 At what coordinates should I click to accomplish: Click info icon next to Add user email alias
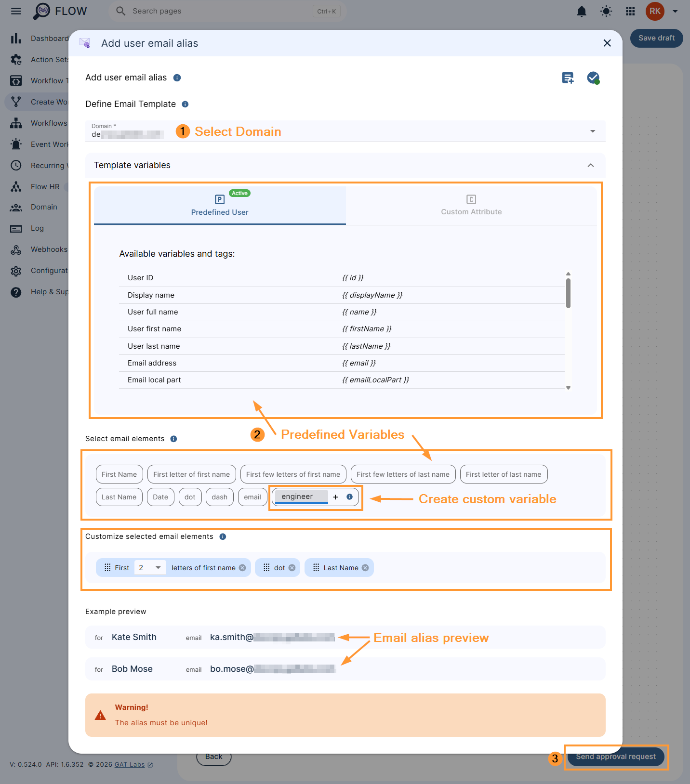[x=177, y=78]
